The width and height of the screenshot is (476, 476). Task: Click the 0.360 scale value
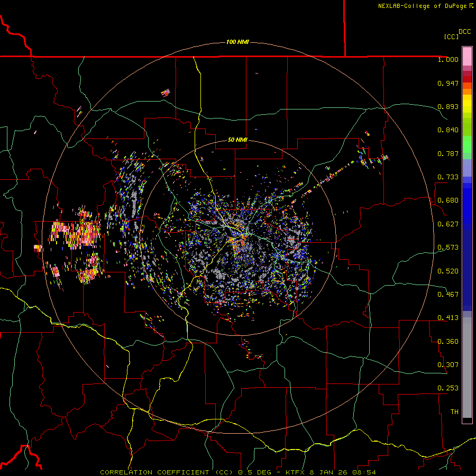pos(448,342)
